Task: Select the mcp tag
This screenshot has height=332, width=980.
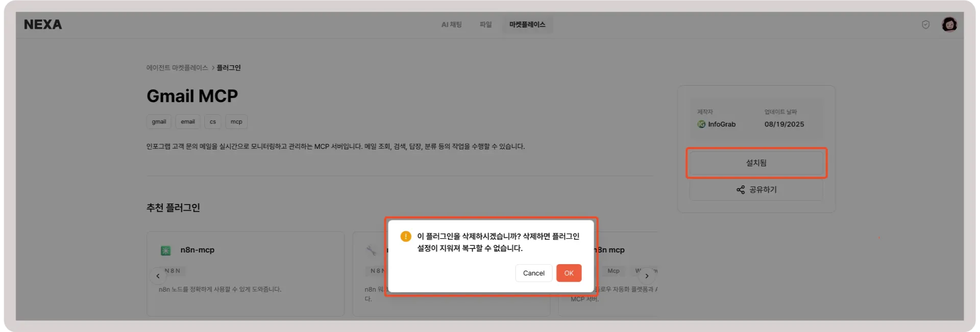Action: pos(236,122)
